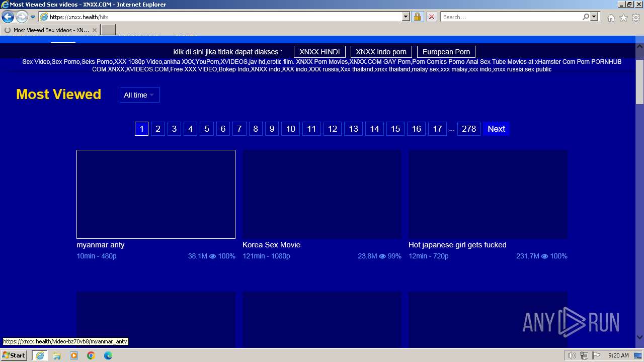Go to pagination page 13
This screenshot has width=644, height=362.
pyautogui.click(x=354, y=129)
